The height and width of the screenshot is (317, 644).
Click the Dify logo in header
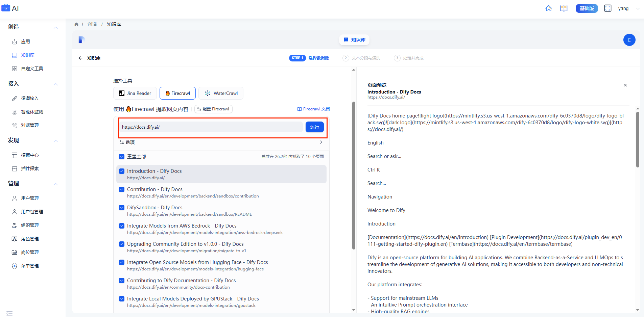pyautogui.click(x=81, y=40)
